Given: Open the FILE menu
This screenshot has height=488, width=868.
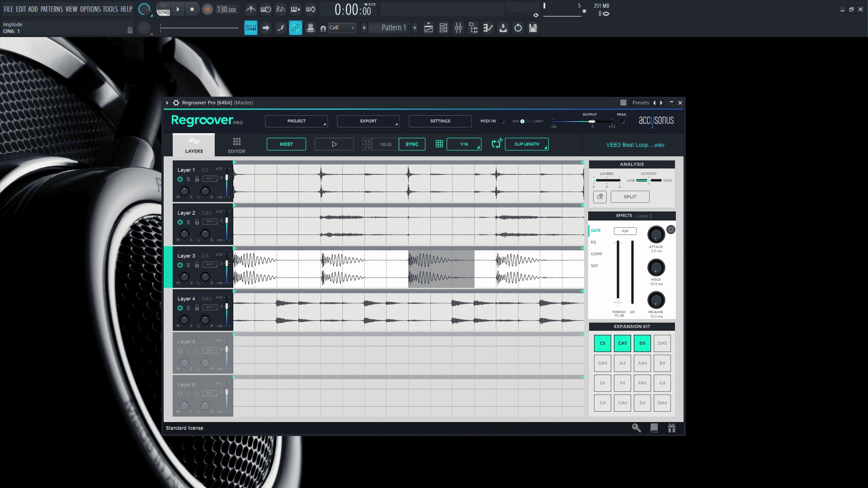Looking at the screenshot, I should (x=9, y=9).
